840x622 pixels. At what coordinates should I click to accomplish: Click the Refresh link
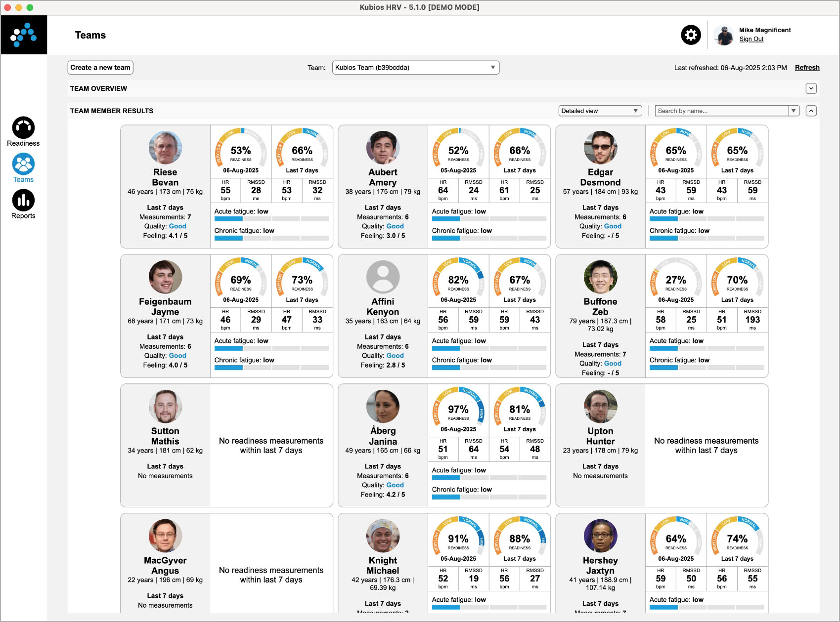click(x=807, y=68)
